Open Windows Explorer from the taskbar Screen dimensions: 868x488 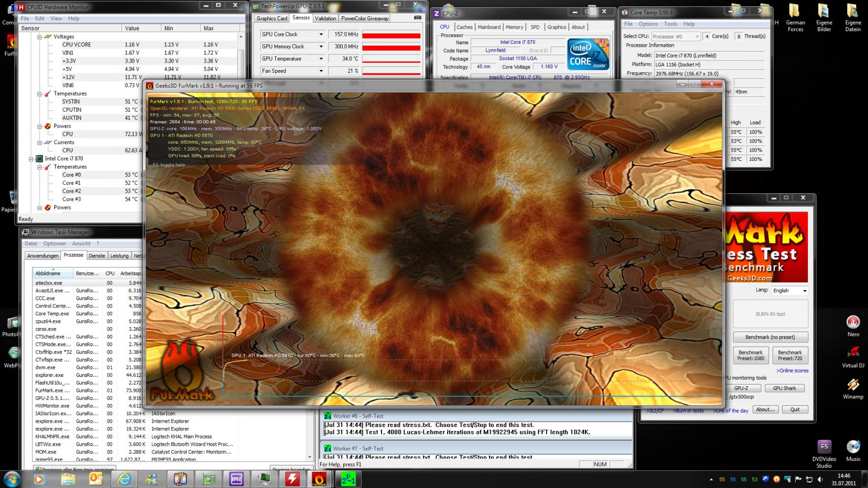68,479
